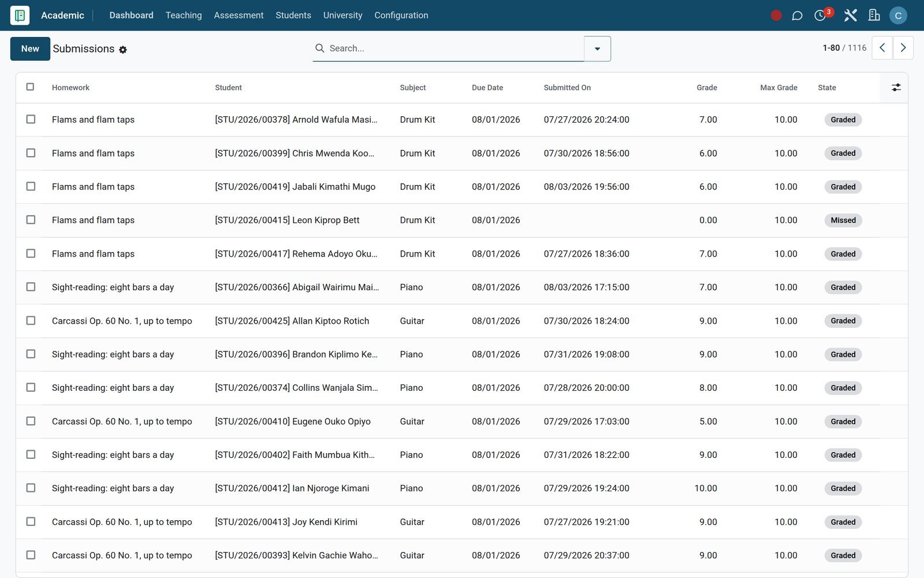Viewport: 924px width, 578px height.
Task: Open the Academic app home icon
Action: (20, 16)
